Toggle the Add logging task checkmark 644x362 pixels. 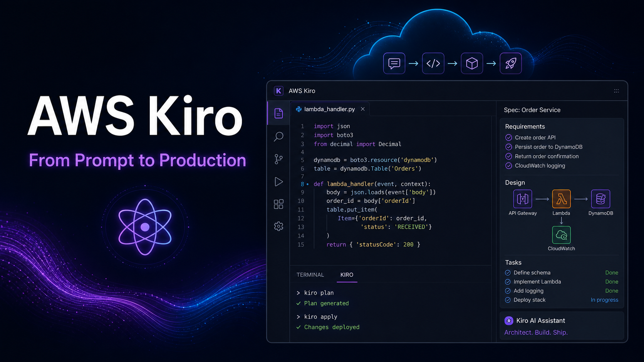coord(508,291)
